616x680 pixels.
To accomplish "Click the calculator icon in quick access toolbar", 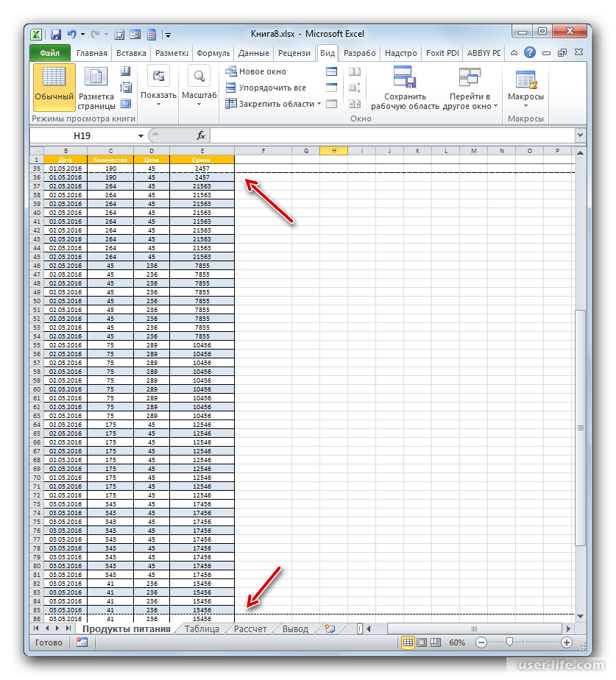I will pos(152,35).
